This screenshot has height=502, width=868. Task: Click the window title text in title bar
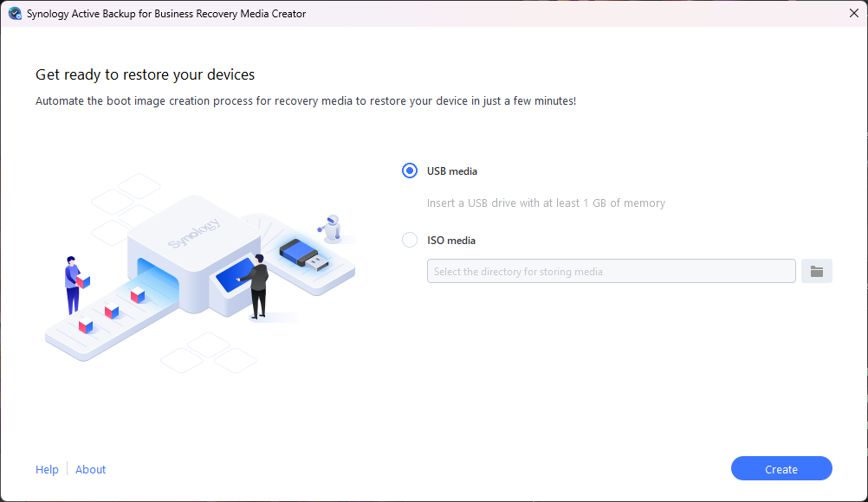(166, 14)
